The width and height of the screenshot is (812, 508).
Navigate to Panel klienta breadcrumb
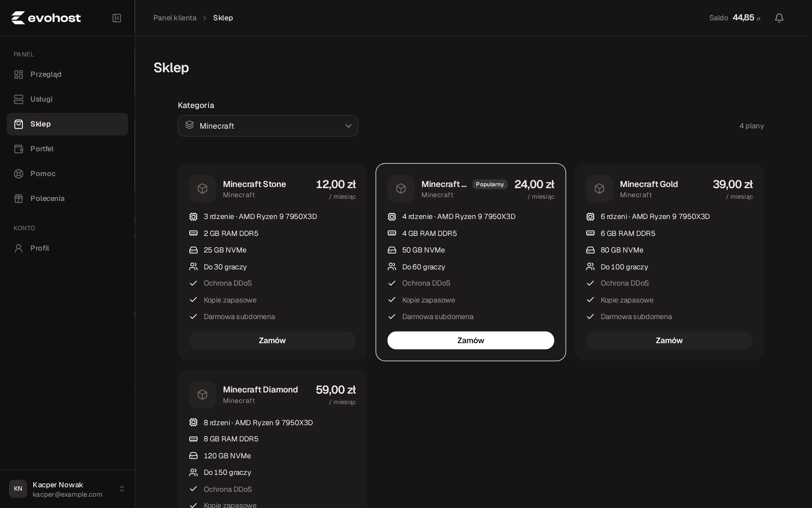tap(175, 18)
